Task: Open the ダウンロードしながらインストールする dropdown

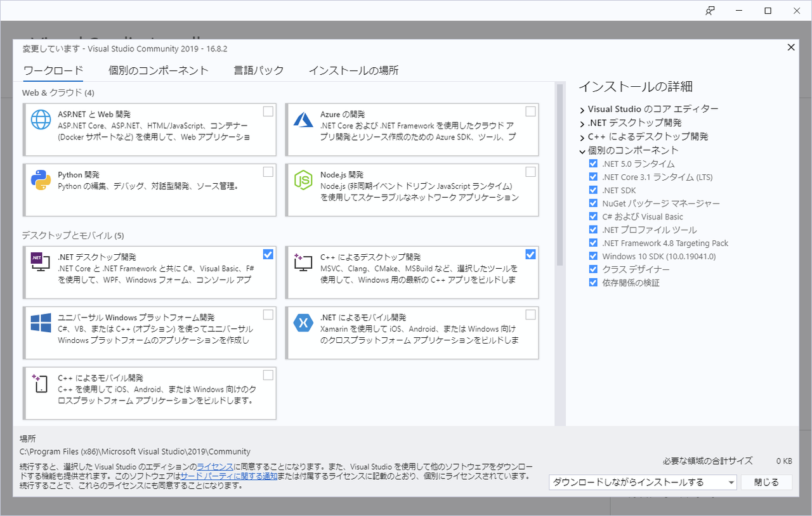Action: coord(643,482)
